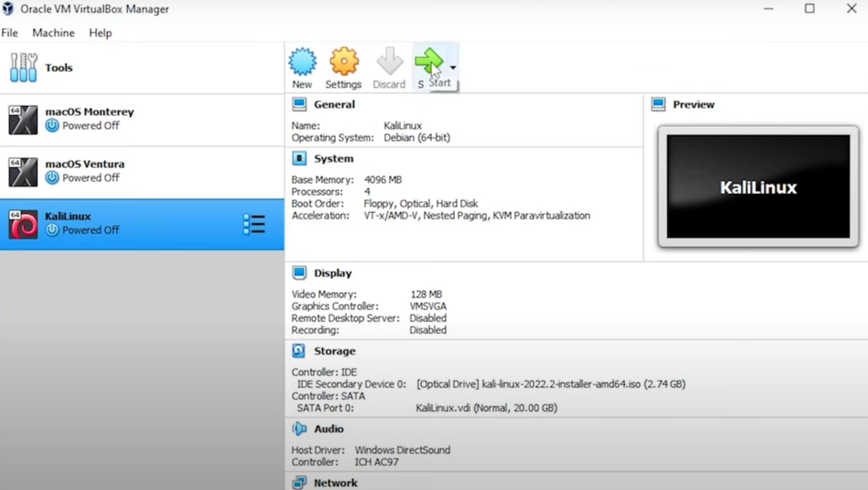868x490 pixels.
Task: Open the Display section heading link
Action: pyautogui.click(x=333, y=273)
